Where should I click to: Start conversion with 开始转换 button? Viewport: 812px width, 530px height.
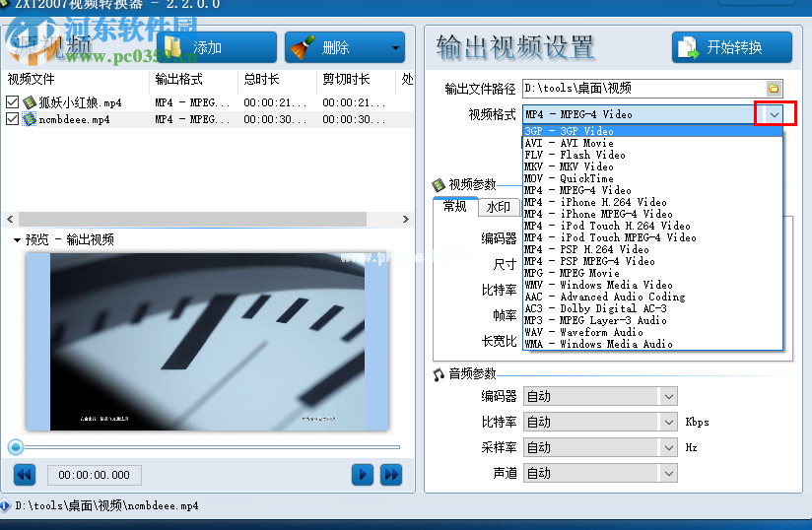(732, 47)
